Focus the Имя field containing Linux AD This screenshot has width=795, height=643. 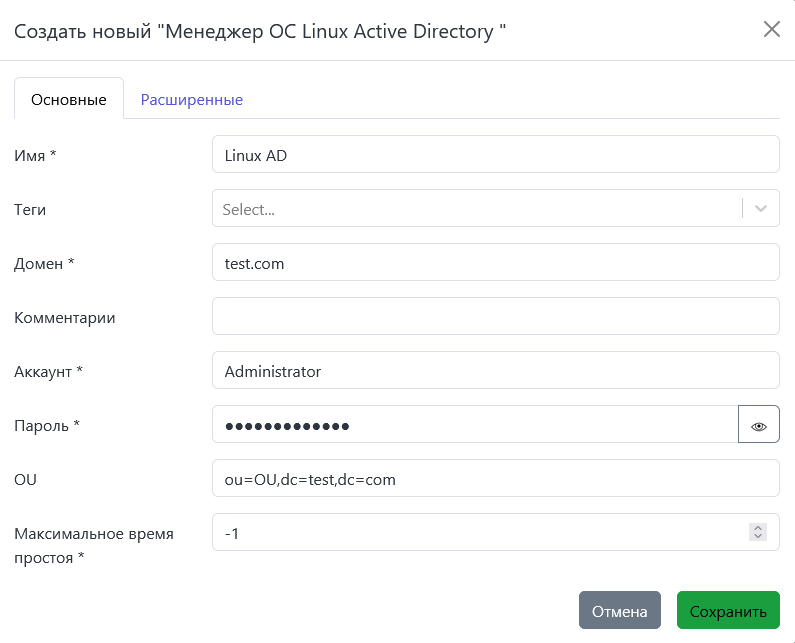[495, 155]
